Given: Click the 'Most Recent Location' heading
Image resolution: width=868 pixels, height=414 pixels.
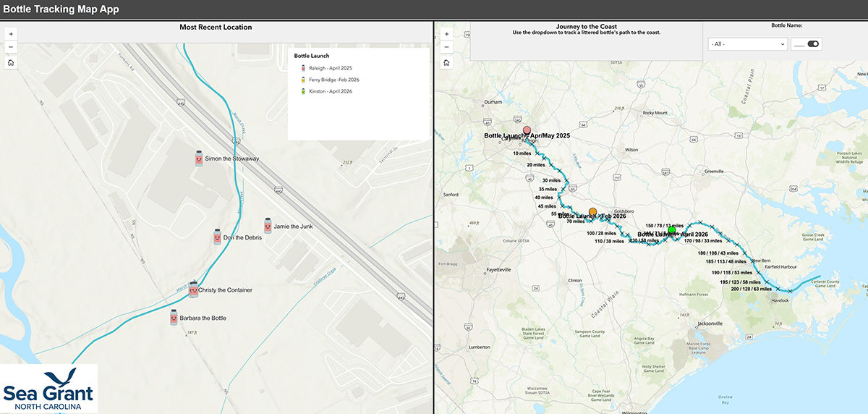Looking at the screenshot, I should [216, 28].
